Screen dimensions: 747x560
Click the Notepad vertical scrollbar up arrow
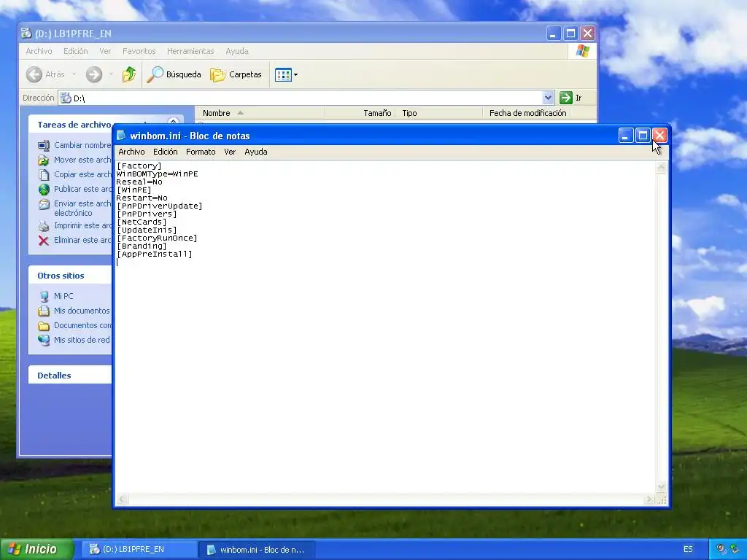point(661,167)
